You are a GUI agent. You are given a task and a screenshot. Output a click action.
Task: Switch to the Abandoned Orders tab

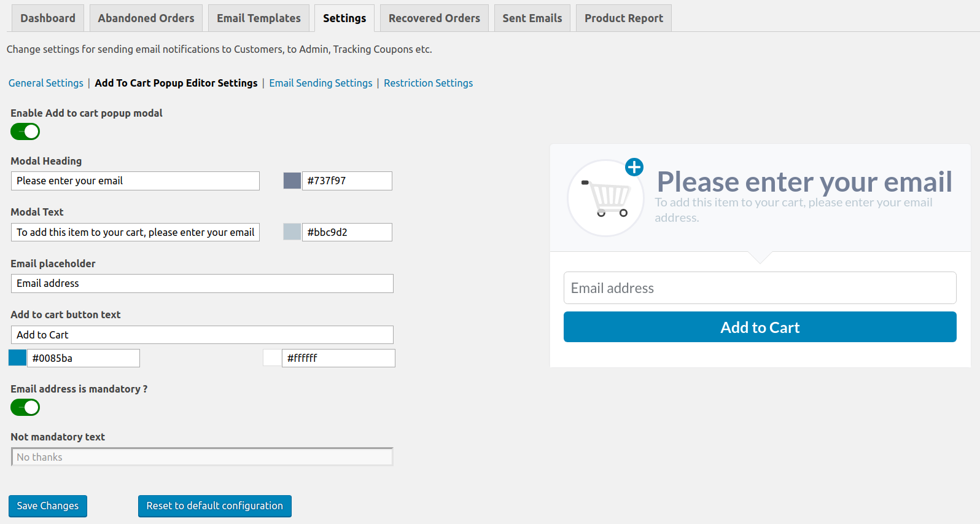click(146, 18)
